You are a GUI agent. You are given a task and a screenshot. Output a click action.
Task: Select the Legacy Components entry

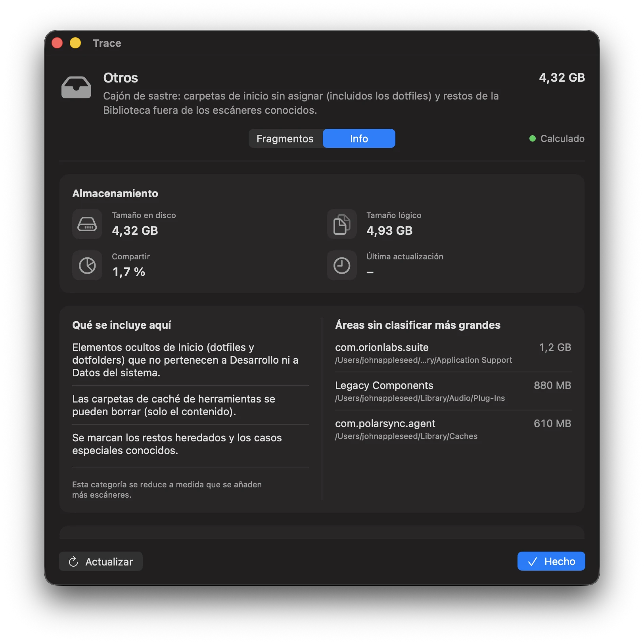click(453, 391)
